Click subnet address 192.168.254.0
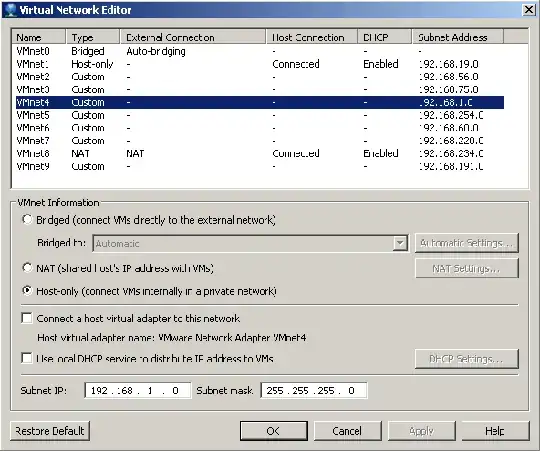The width and height of the screenshot is (540, 451). click(451, 115)
